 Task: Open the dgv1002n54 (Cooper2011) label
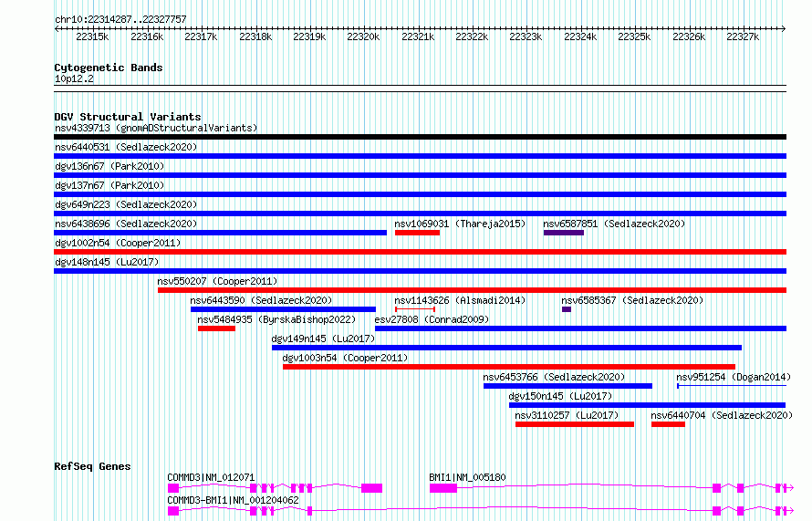point(118,243)
